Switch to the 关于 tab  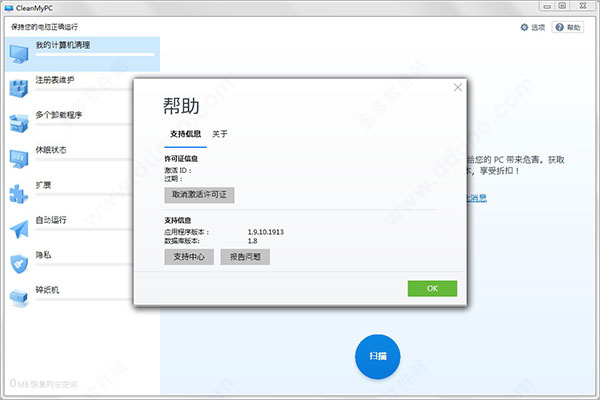pos(220,134)
